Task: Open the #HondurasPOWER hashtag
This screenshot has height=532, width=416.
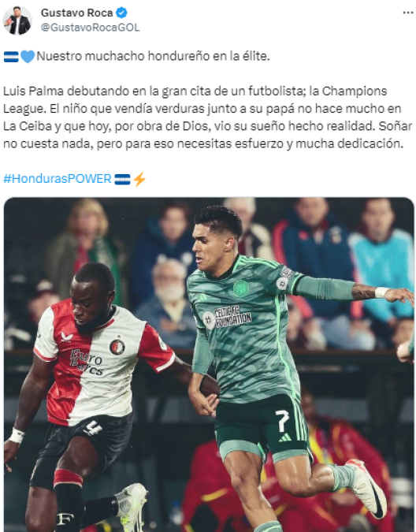Action: tap(58, 179)
